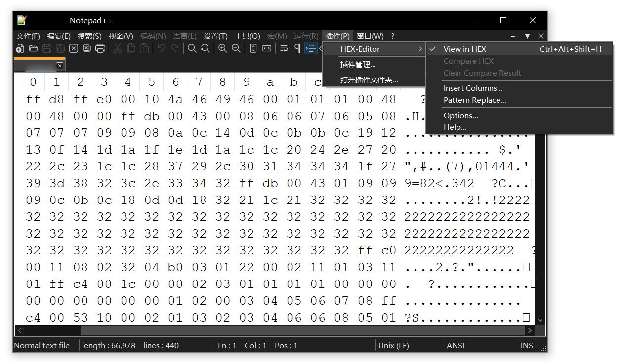Click first byte ff in first row
623x364 pixels.
tap(33, 99)
